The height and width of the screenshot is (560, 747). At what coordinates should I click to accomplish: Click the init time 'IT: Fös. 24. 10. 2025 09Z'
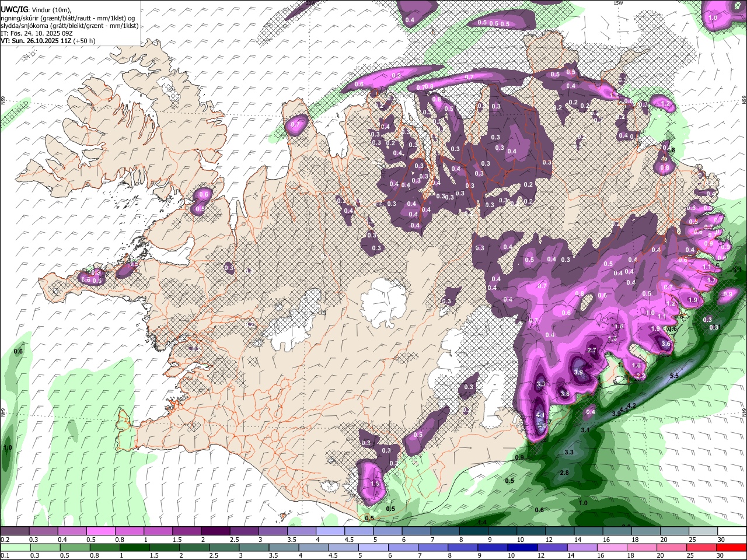point(36,33)
